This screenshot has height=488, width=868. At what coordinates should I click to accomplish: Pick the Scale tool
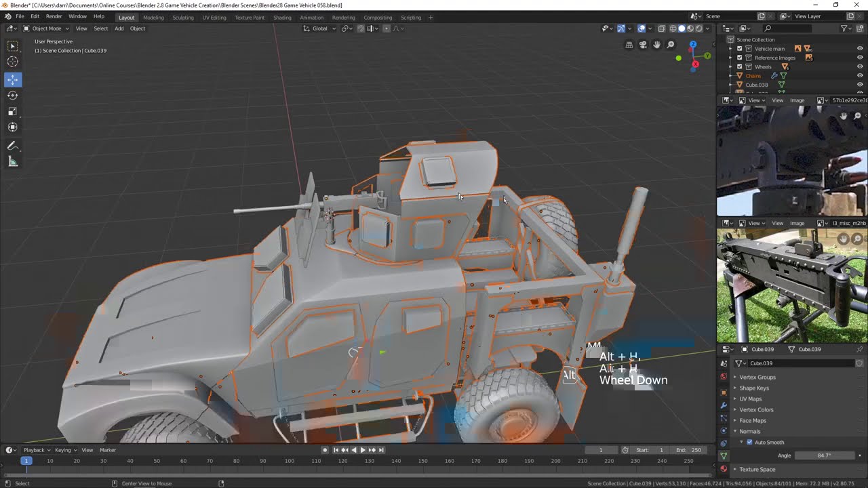[x=12, y=111]
